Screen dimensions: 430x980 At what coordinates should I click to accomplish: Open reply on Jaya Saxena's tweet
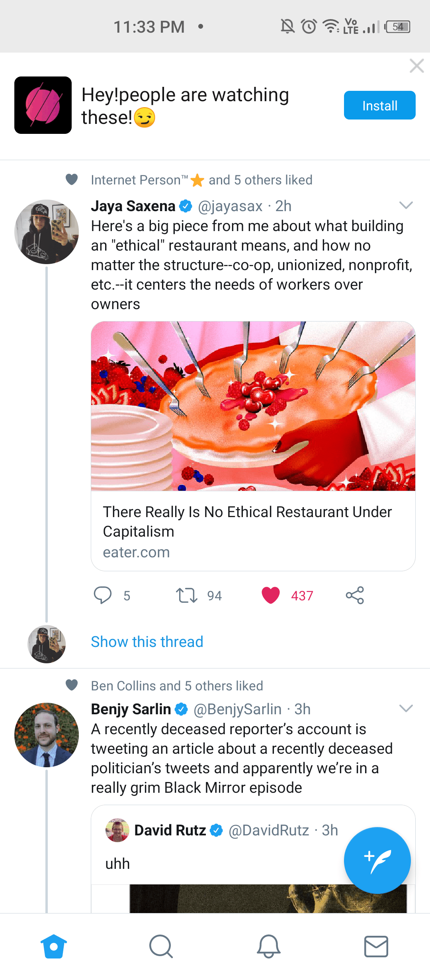tap(103, 596)
